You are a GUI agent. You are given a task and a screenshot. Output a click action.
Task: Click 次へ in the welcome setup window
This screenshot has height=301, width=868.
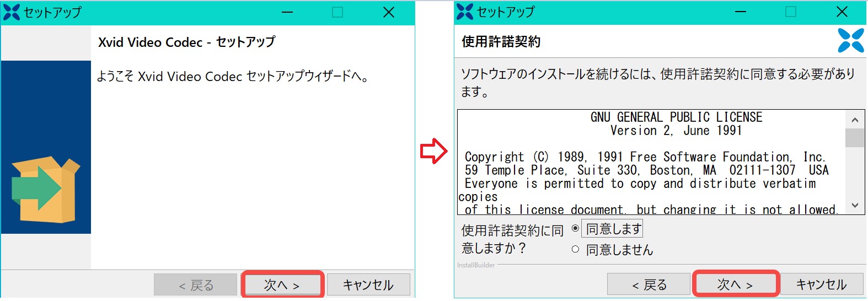(x=282, y=284)
